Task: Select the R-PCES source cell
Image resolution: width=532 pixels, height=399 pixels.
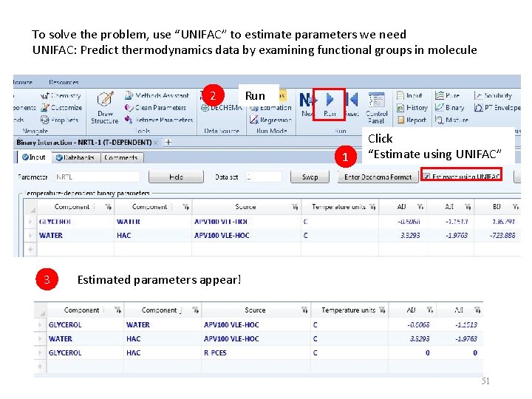Action: click(256, 353)
